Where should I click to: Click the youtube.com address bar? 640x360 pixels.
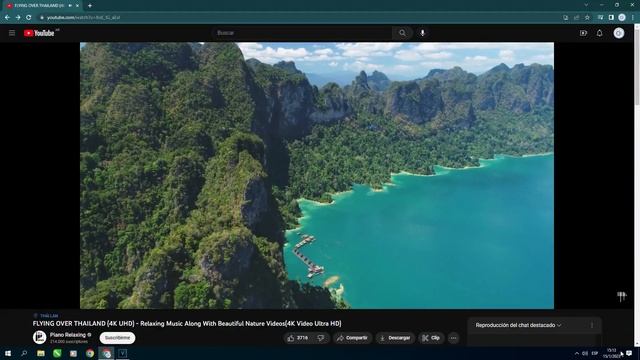point(298,18)
